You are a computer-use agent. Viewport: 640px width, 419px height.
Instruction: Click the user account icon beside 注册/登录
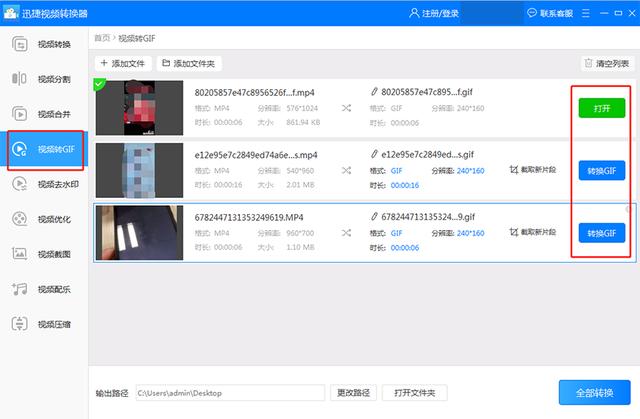[x=413, y=13]
